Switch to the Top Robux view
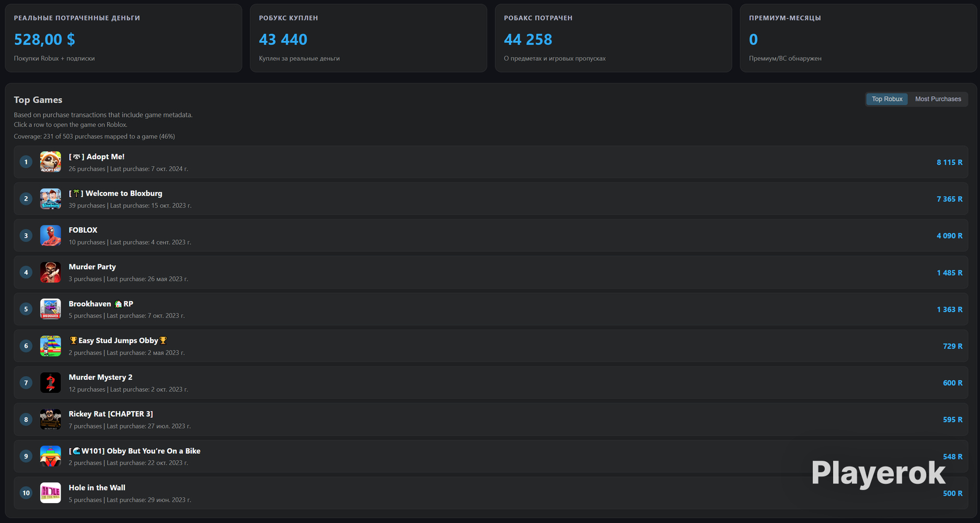The height and width of the screenshot is (523, 980). [887, 99]
